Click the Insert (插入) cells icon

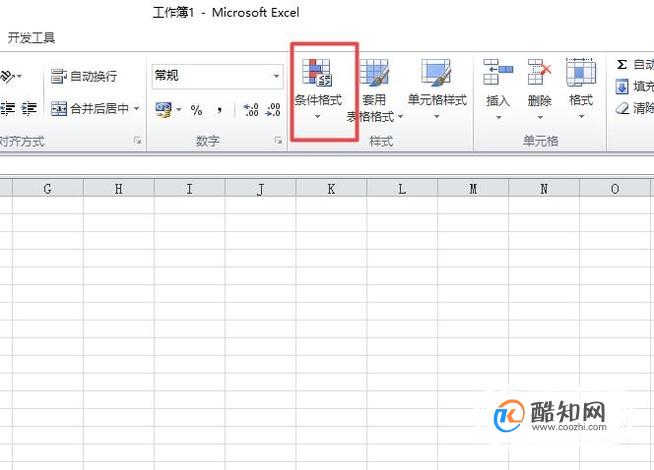tap(498, 72)
